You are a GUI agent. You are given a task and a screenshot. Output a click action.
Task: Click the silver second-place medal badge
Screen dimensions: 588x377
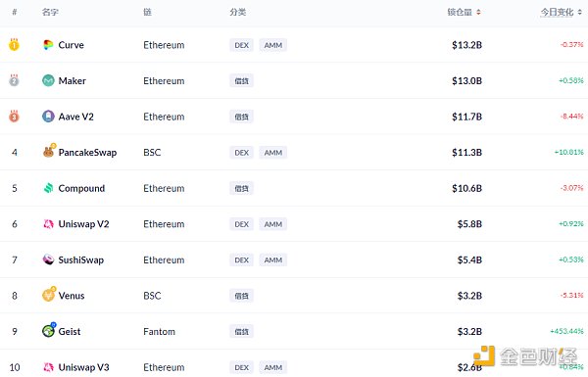14,80
